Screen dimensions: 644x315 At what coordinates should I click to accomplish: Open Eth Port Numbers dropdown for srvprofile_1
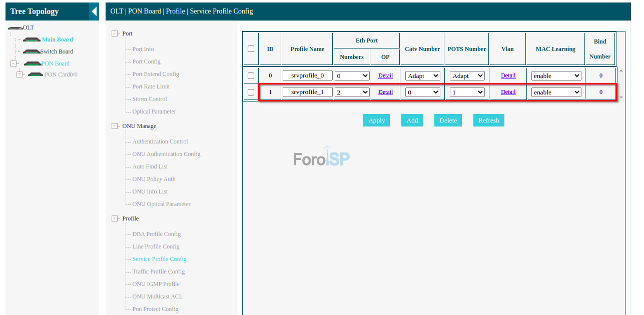(352, 92)
